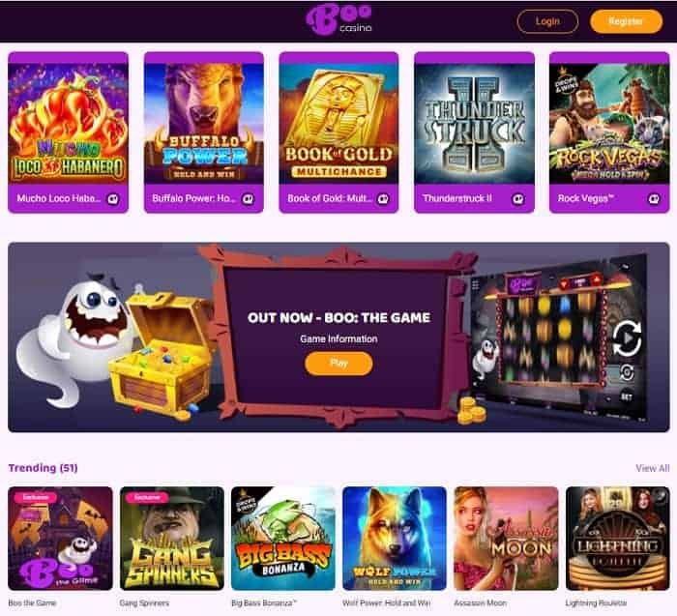Open Assassin Moon game thumbnail
Viewport: 677px width, 616px height.
coord(506,539)
